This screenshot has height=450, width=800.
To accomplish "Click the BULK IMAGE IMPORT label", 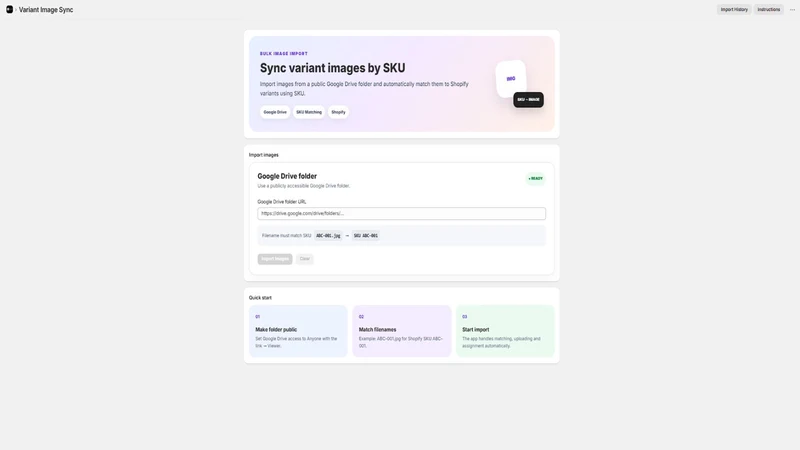I will [x=284, y=54].
